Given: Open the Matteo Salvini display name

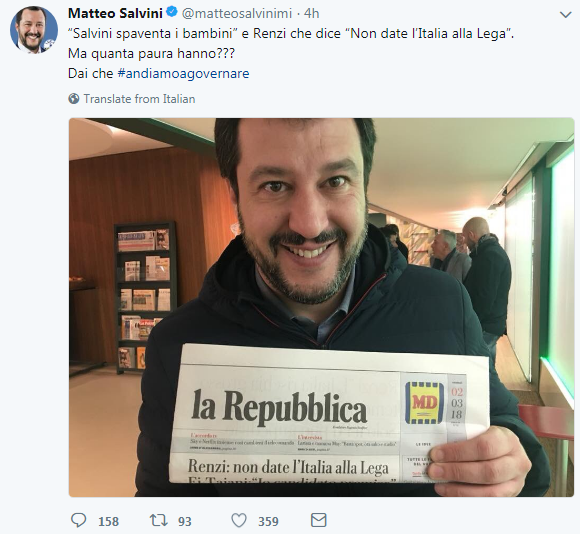Looking at the screenshot, I should click(115, 13).
